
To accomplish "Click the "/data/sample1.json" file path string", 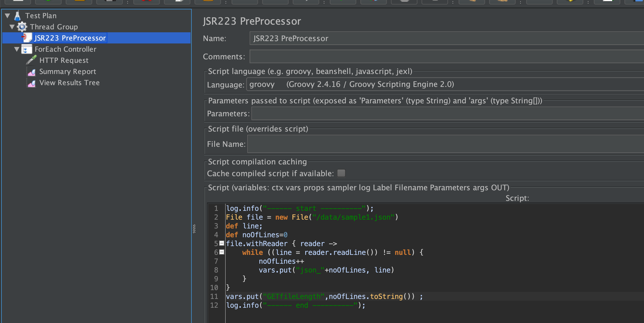I will 353,217.
